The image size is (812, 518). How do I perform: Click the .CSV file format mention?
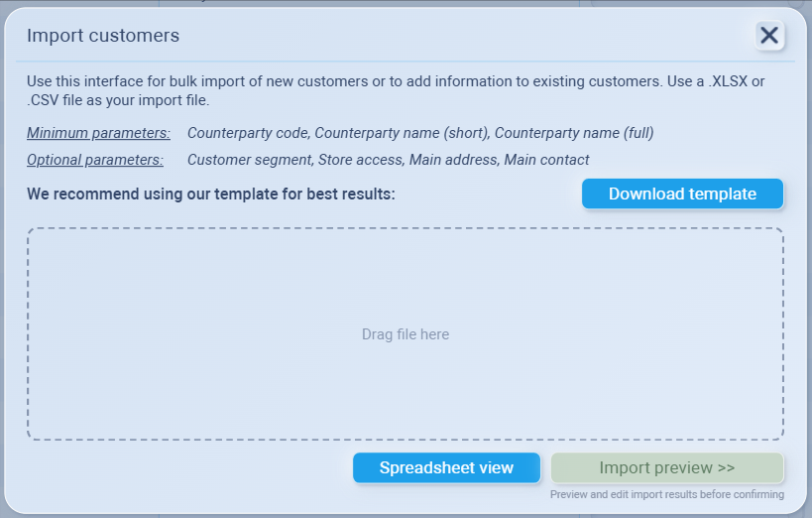coord(46,100)
